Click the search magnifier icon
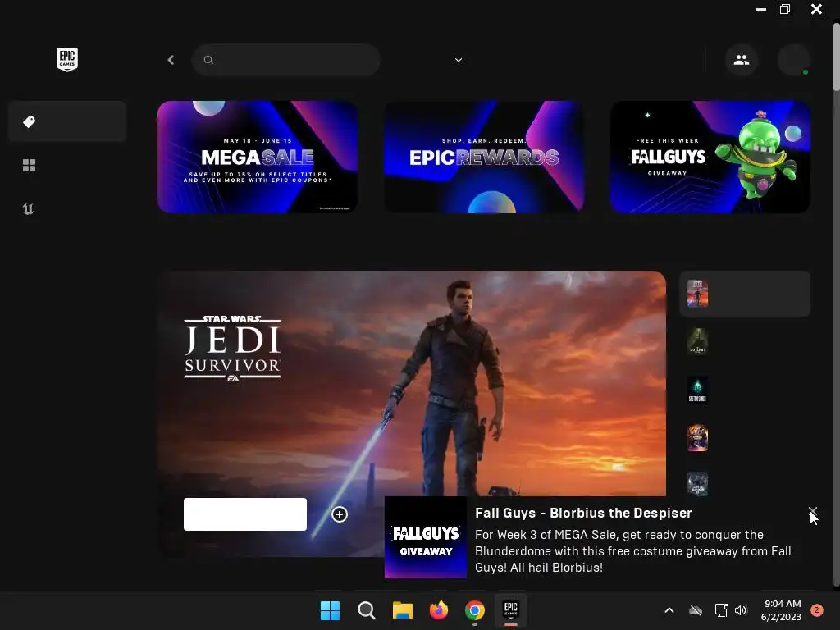 point(208,60)
